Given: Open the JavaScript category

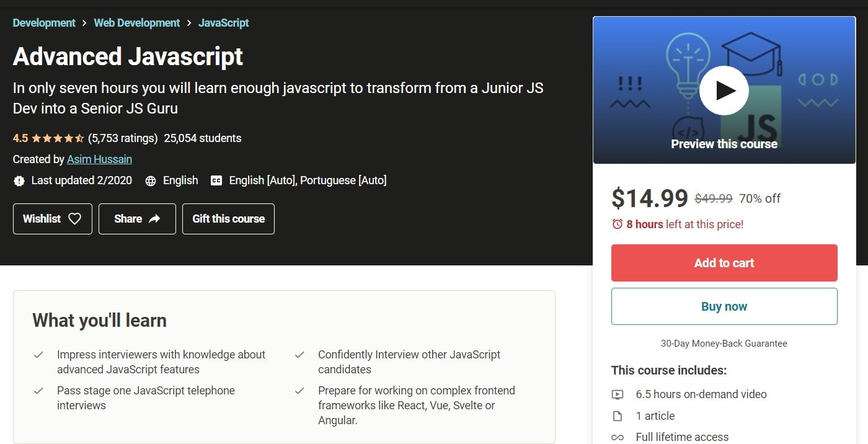Looking at the screenshot, I should tap(223, 22).
